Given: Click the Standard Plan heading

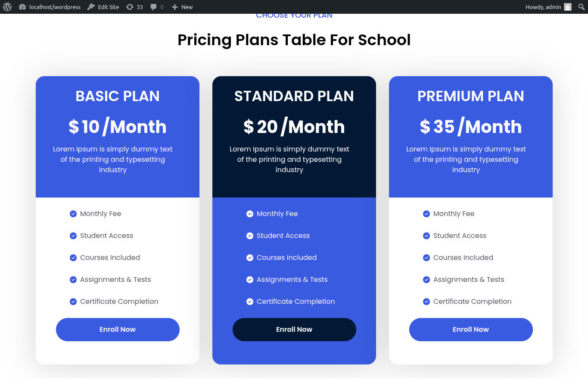Looking at the screenshot, I should pos(294,96).
